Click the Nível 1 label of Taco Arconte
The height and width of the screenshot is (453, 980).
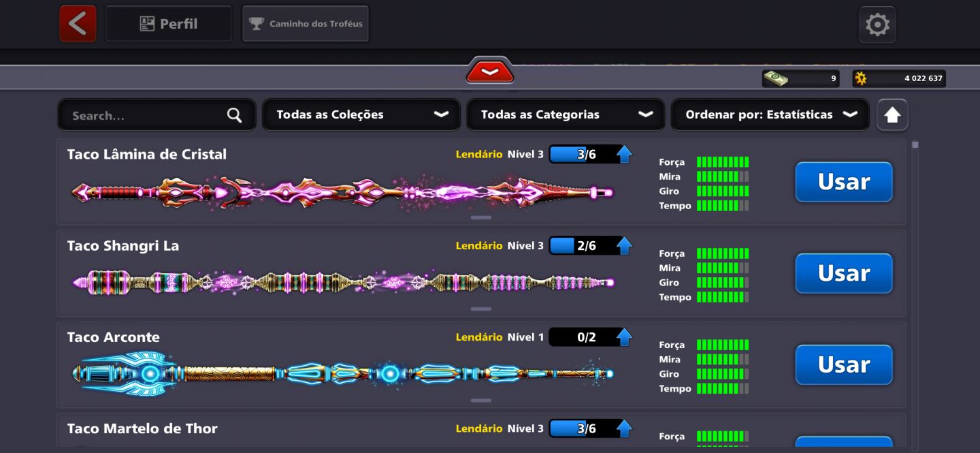(x=525, y=337)
